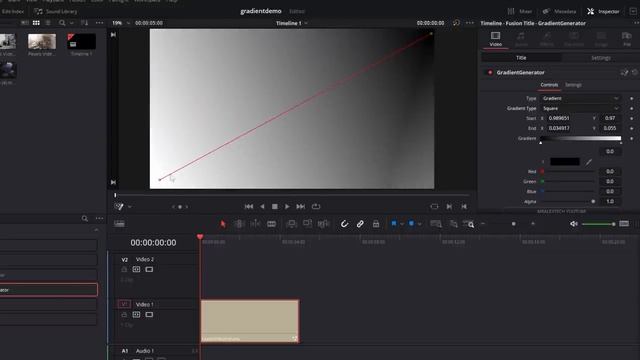Adjust the Alpha slider handle
Image resolution: width=640 pixels, height=360 pixels.
tap(593, 201)
